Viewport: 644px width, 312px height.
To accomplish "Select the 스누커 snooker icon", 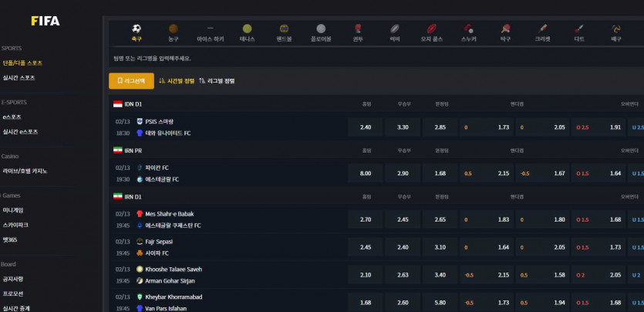I will [x=469, y=29].
